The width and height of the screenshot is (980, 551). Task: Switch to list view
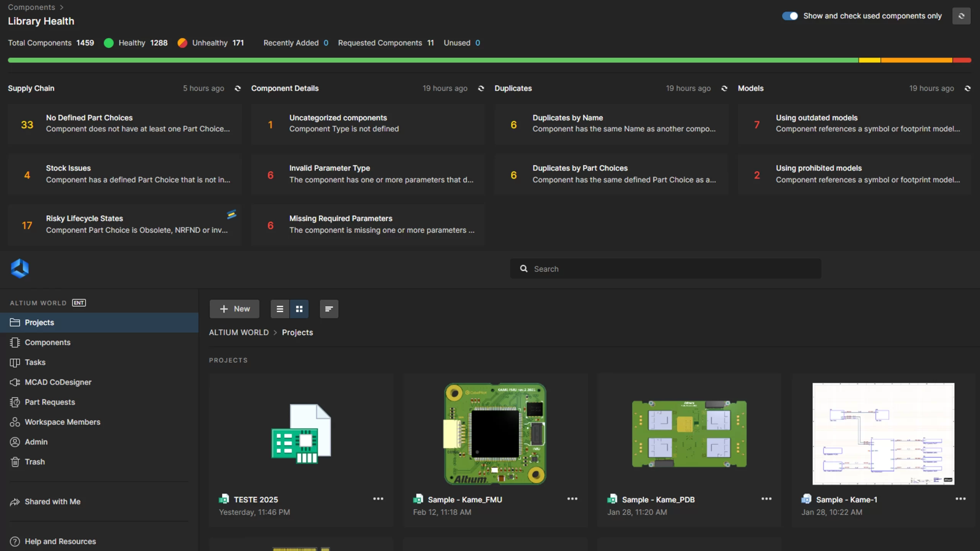click(280, 309)
